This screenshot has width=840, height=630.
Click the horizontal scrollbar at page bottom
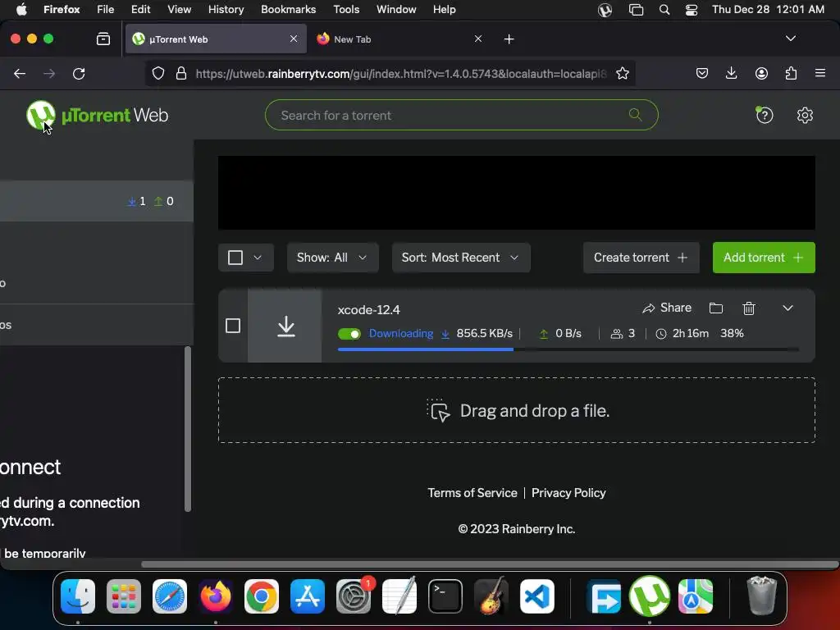[x=490, y=564]
